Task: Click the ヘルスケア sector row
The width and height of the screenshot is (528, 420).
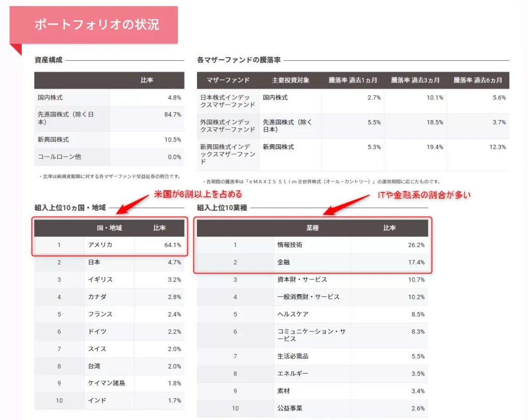Action: [x=312, y=314]
